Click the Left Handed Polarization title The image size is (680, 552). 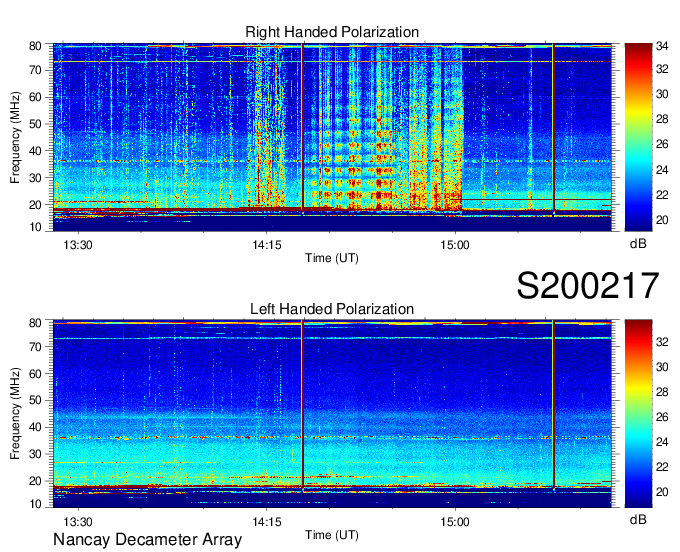tap(332, 309)
